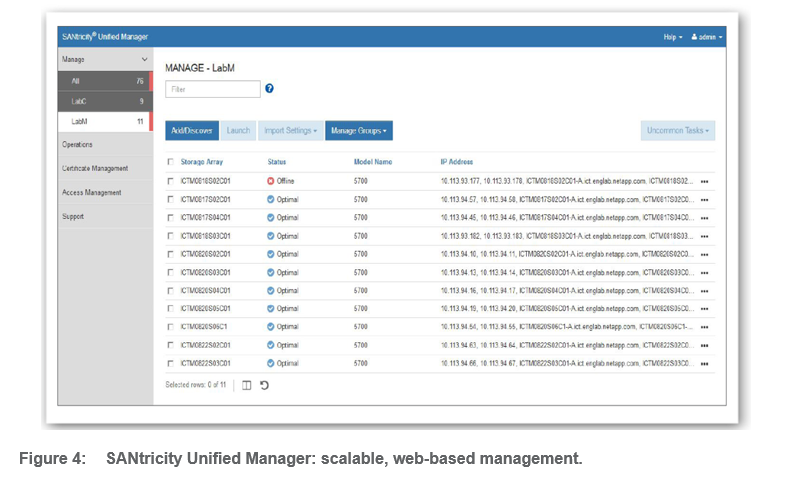Open the ICTM0820S02C01 storage array link
This screenshot has width=789, height=477.
click(x=206, y=254)
